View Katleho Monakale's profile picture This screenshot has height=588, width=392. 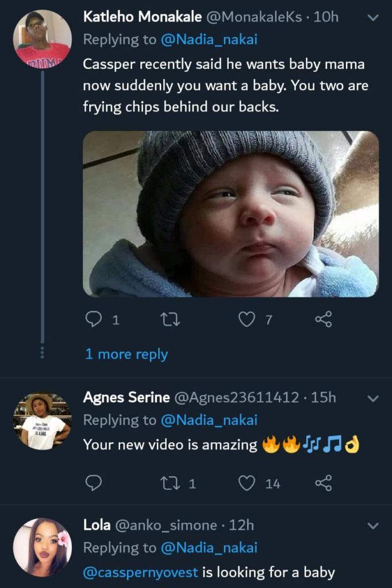pos(42,39)
